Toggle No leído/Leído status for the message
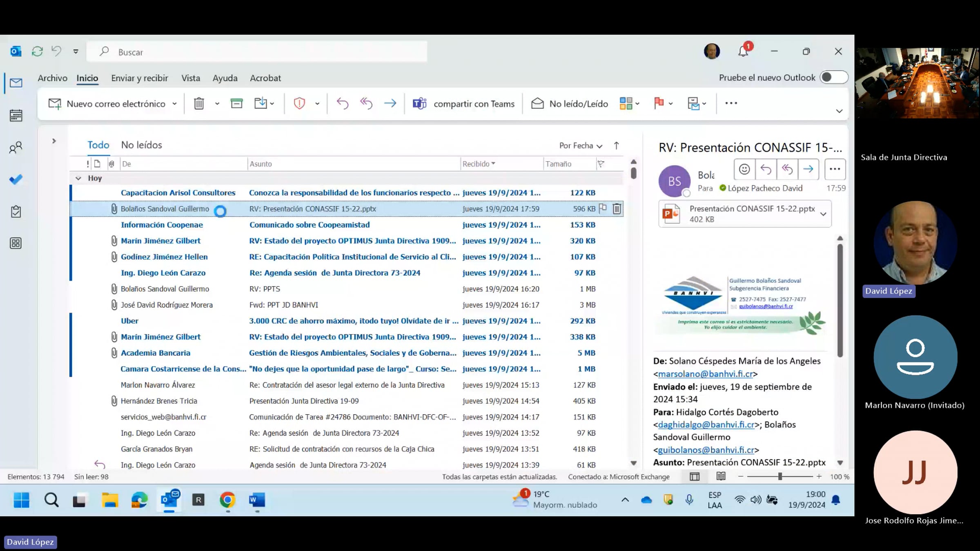The height and width of the screenshot is (551, 980). [570, 104]
